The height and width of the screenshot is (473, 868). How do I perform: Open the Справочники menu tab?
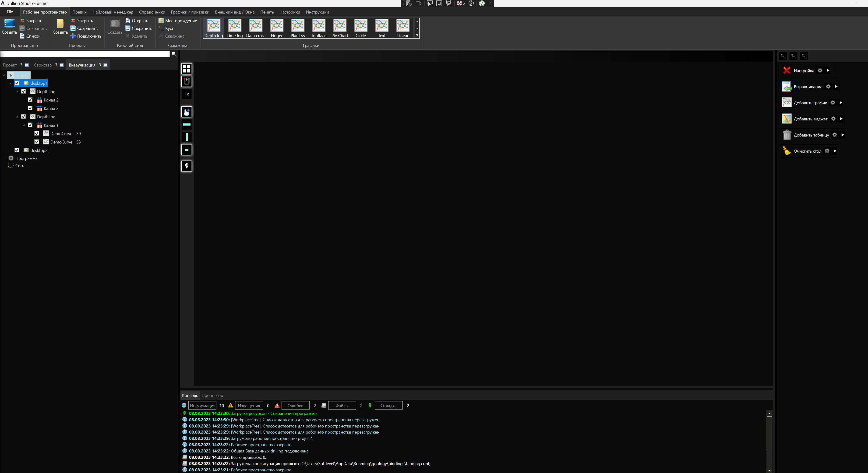click(x=152, y=12)
